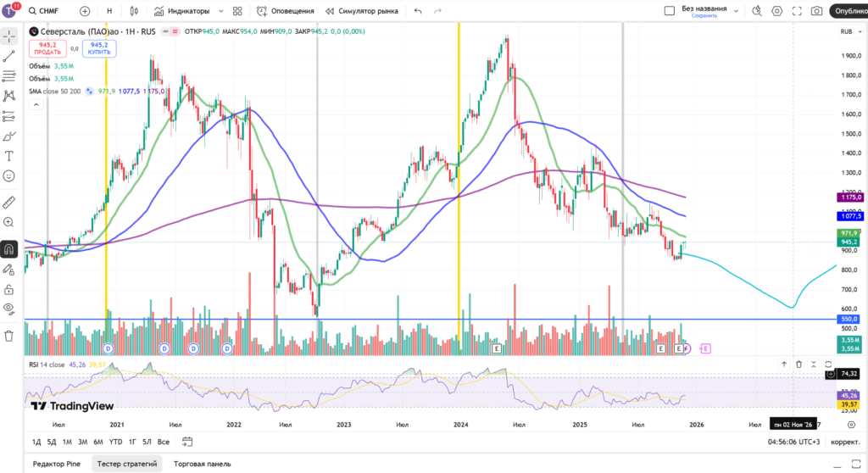Select the 3М time range
This screenshot has height=473, width=868.
tap(82, 442)
